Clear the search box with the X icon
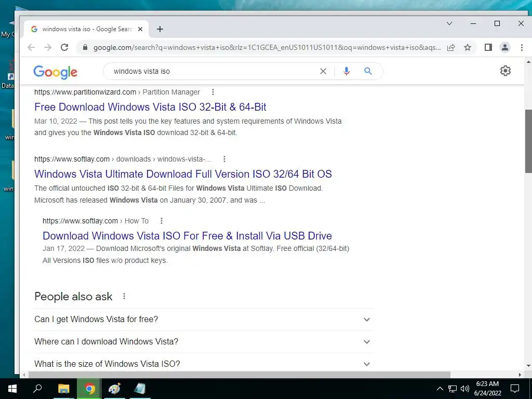The width and height of the screenshot is (532, 399). tap(323, 71)
